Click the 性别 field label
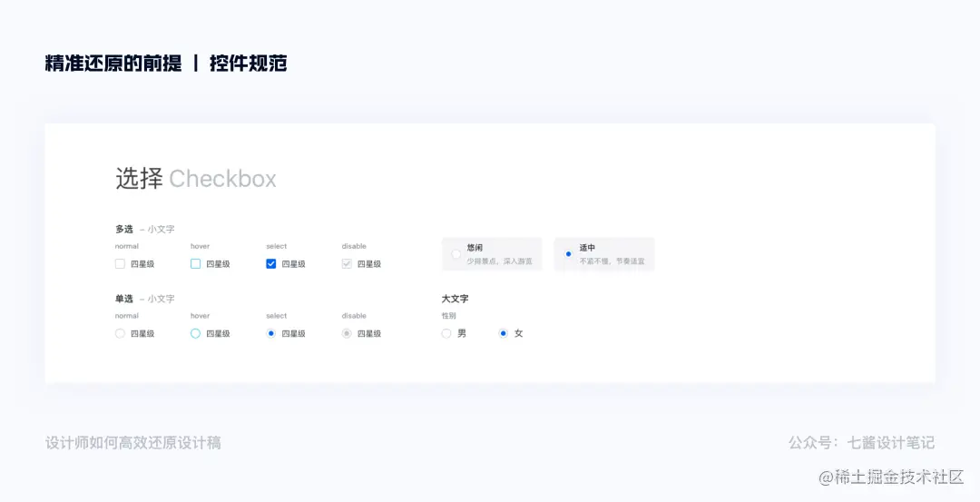 pos(449,316)
